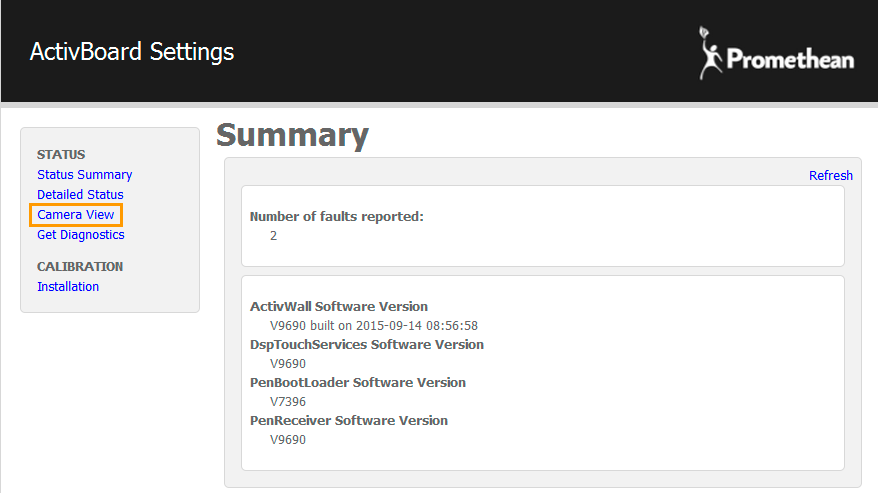Select the V7396 version value
This screenshot has height=493, width=878.
point(288,402)
